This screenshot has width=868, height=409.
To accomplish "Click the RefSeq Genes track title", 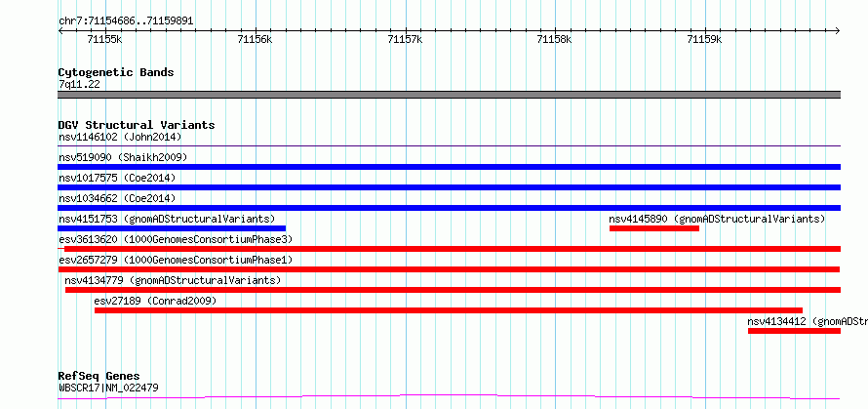I will tap(99, 377).
